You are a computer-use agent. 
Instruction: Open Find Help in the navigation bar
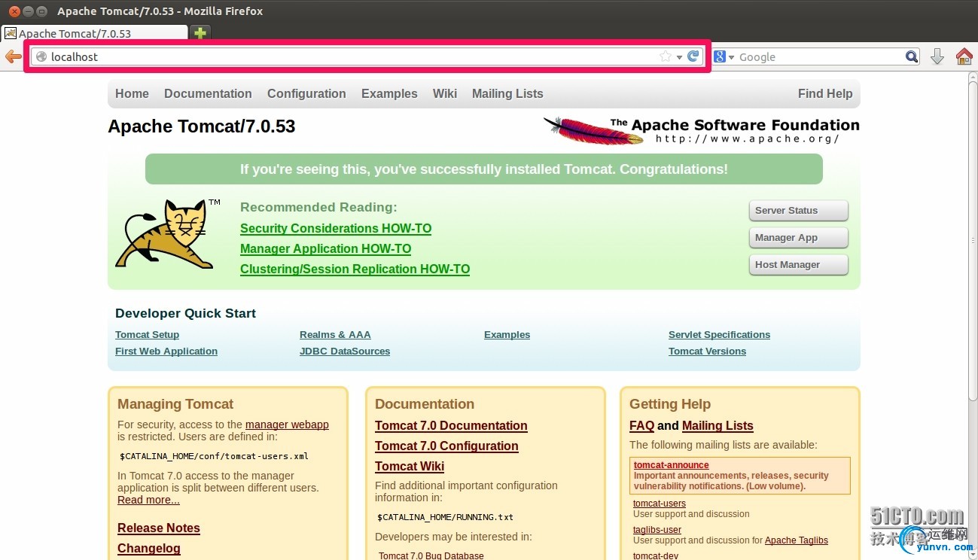pyautogui.click(x=825, y=93)
